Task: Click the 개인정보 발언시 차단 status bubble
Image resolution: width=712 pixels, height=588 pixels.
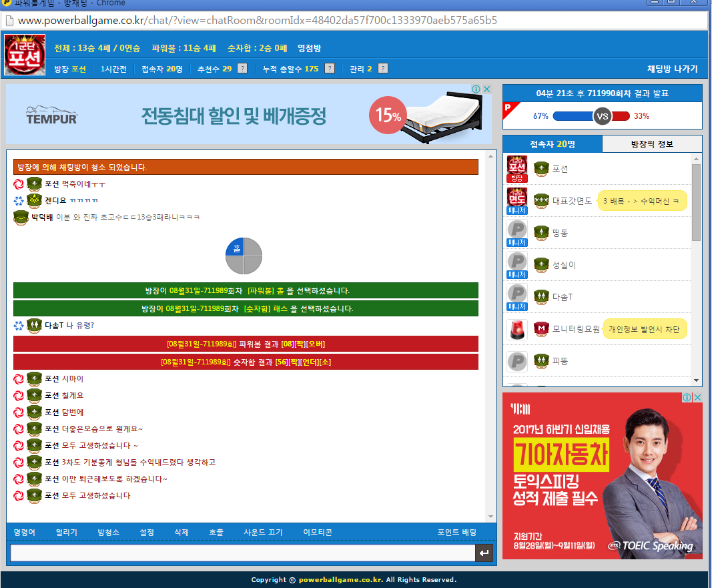Action: coord(644,329)
